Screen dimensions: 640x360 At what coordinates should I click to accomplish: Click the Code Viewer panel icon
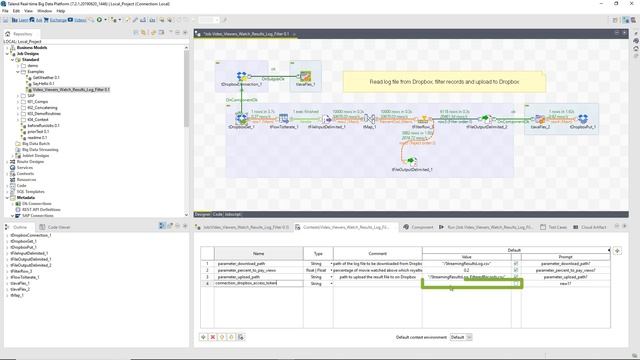point(42,227)
